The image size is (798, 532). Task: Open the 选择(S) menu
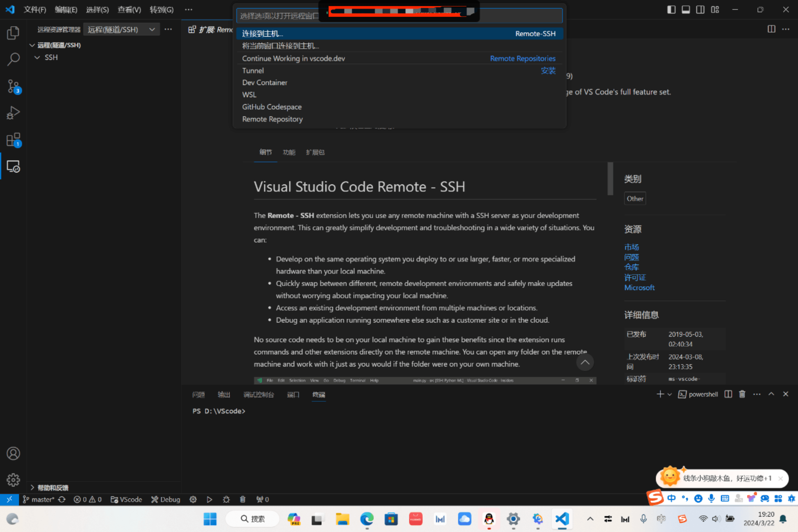point(98,10)
